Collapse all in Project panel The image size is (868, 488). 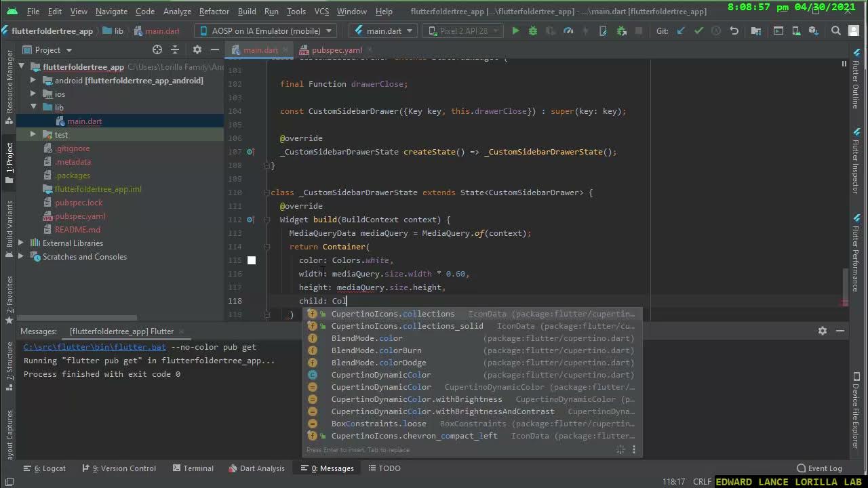[x=175, y=49]
